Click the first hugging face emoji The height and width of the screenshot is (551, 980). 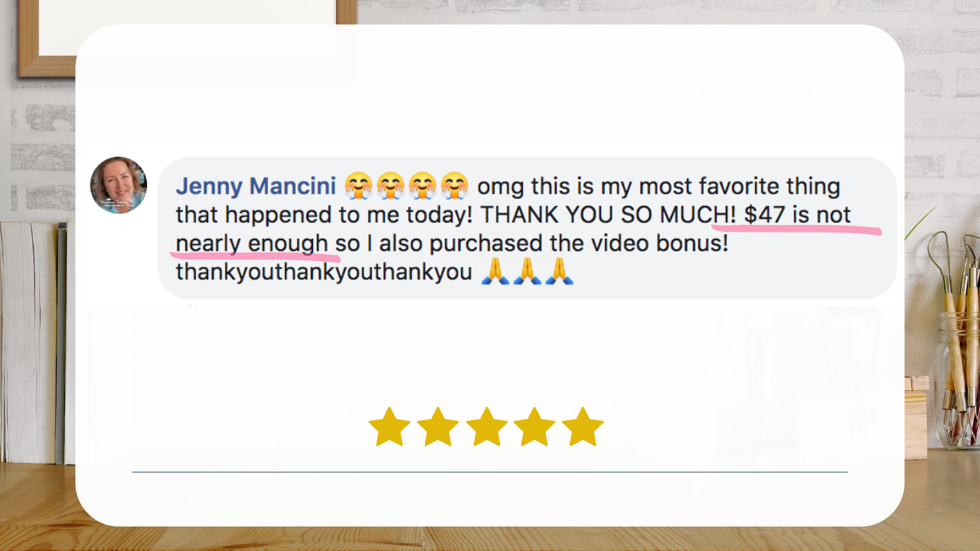tap(358, 186)
